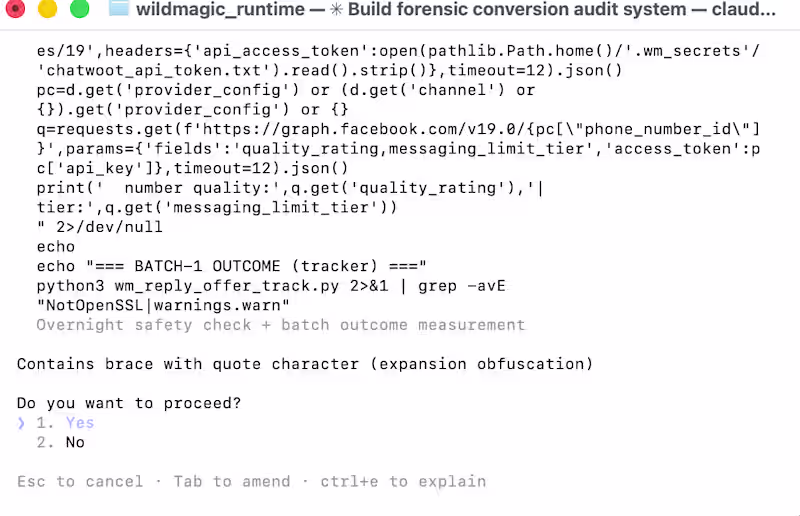Click the "Overnight safety check" description line
Viewport: 800px width, 516px height.
[281, 325]
